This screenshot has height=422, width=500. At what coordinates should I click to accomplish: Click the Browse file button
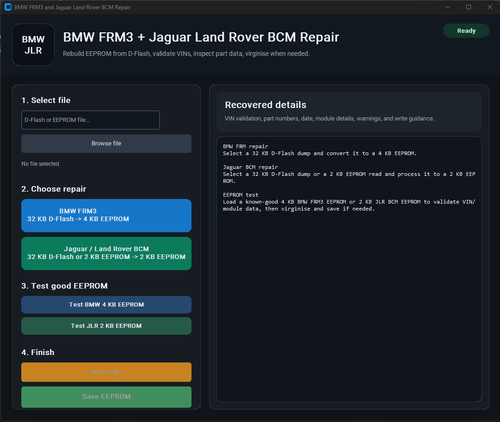click(x=106, y=144)
